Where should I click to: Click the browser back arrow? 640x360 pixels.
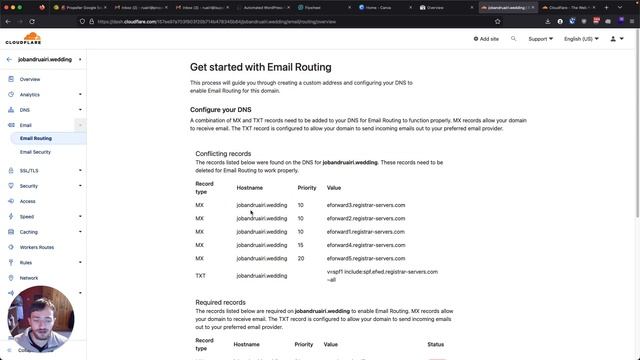[x=8, y=21]
